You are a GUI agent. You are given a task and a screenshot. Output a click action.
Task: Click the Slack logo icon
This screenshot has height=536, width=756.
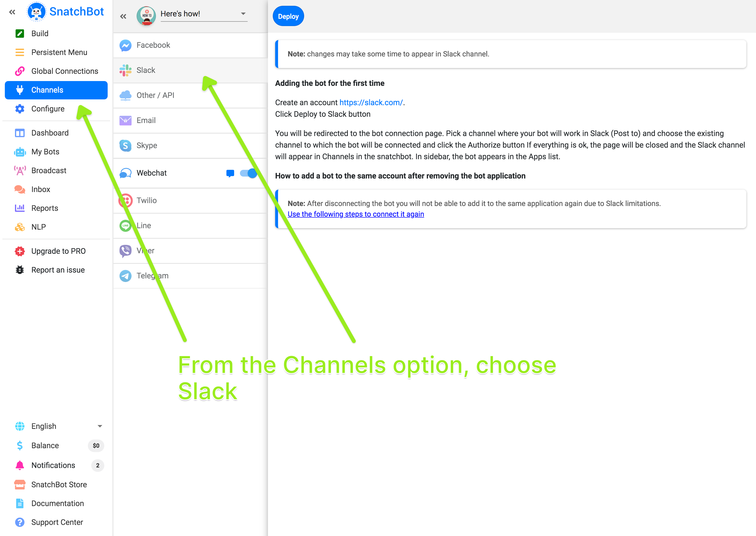[125, 70]
